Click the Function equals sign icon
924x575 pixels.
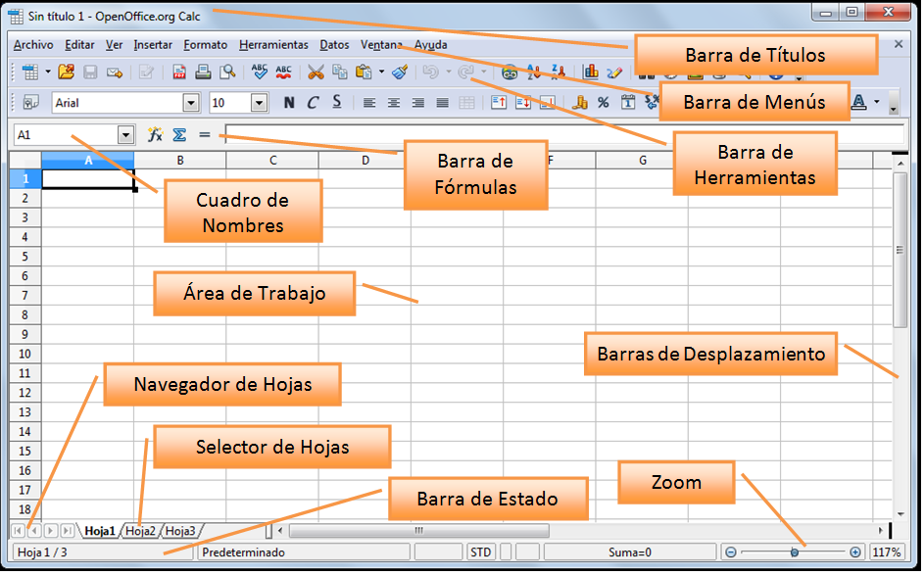click(x=205, y=135)
